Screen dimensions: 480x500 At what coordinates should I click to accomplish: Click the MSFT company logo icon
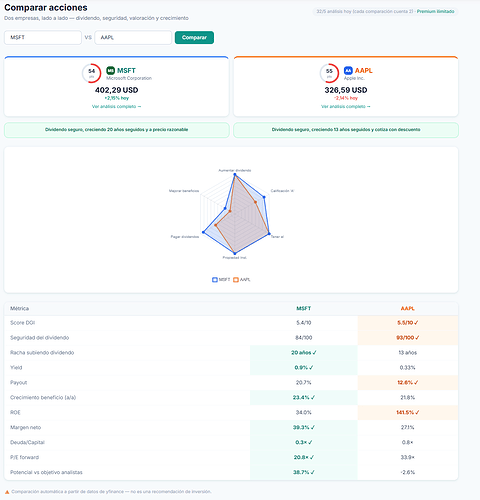(x=110, y=71)
